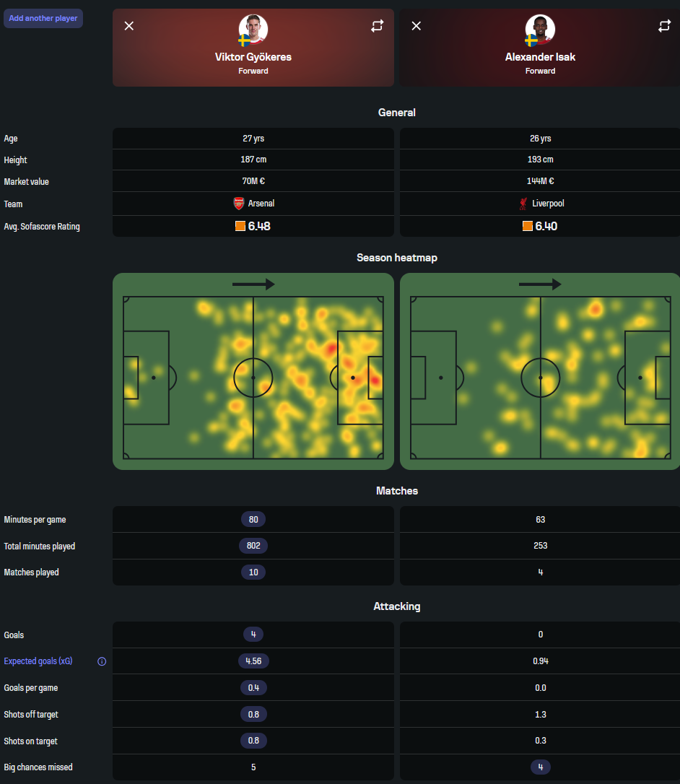
Task: Click Isak season heatmap pitch
Action: [540, 377]
